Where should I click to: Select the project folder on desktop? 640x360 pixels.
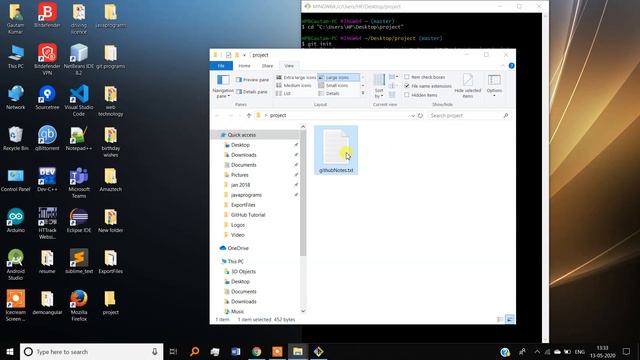click(x=110, y=302)
